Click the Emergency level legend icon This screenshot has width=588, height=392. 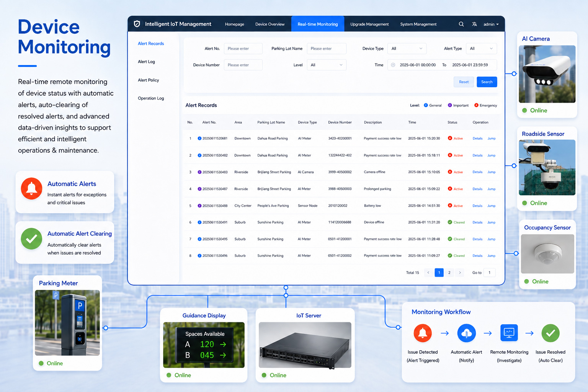(476, 105)
